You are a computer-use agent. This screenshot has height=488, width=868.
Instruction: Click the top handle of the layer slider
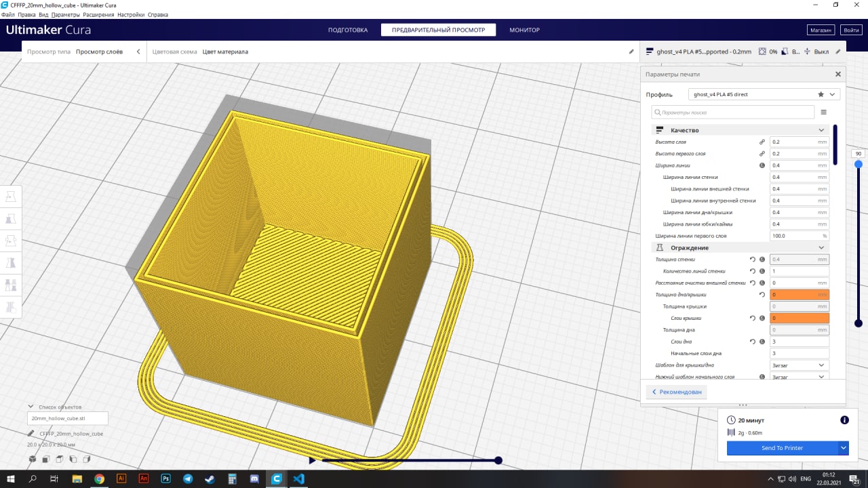pos(859,164)
